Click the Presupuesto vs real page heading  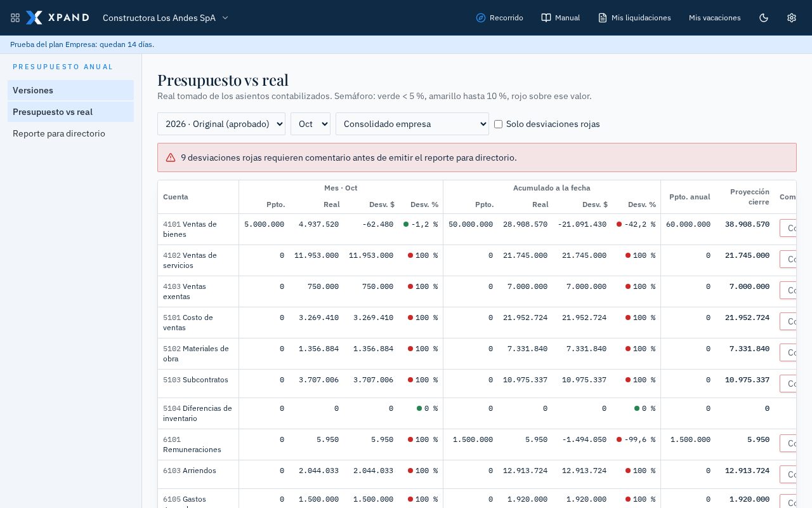coord(223,79)
